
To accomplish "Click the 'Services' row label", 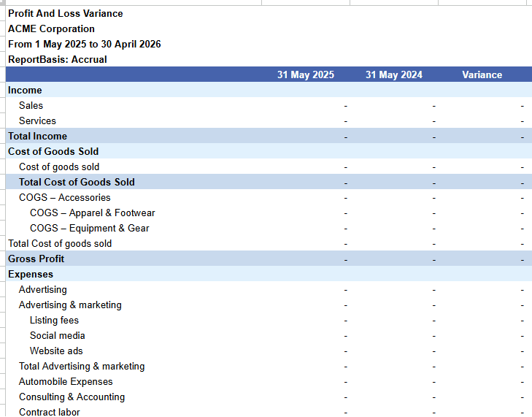I will coord(37,121).
